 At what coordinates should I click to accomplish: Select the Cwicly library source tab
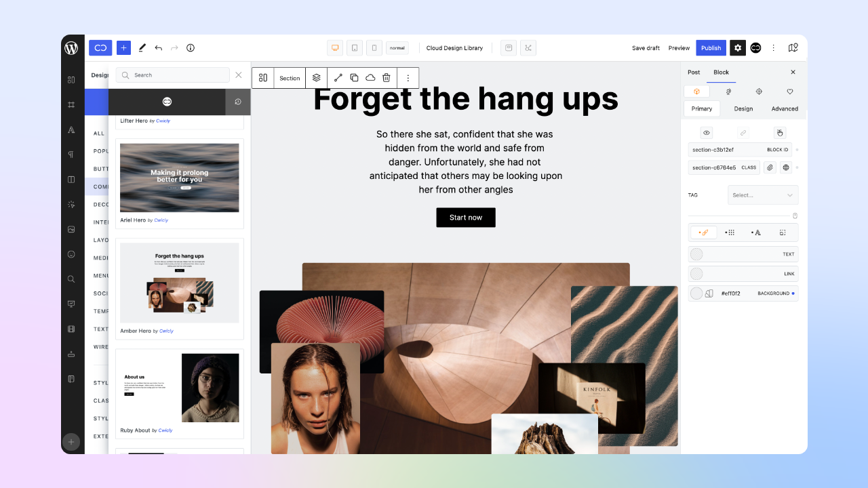coord(167,102)
